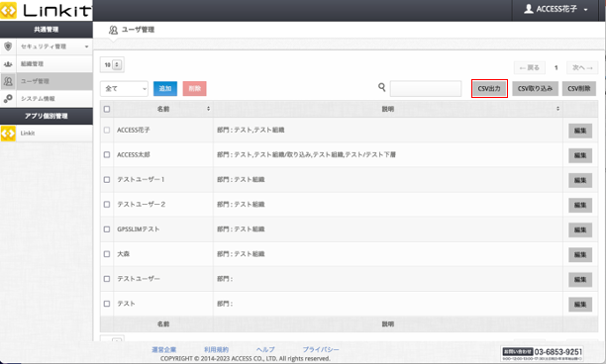Click the magnifier search icon
Image resolution: width=606 pixels, height=364 pixels.
[x=382, y=88]
